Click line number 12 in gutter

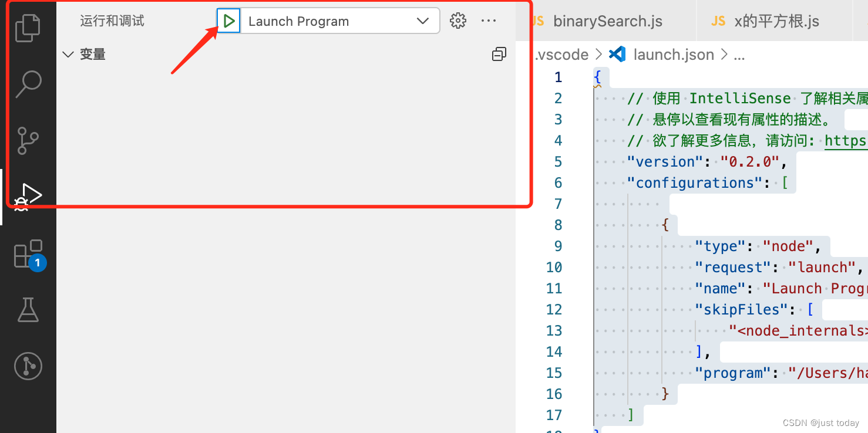point(554,310)
